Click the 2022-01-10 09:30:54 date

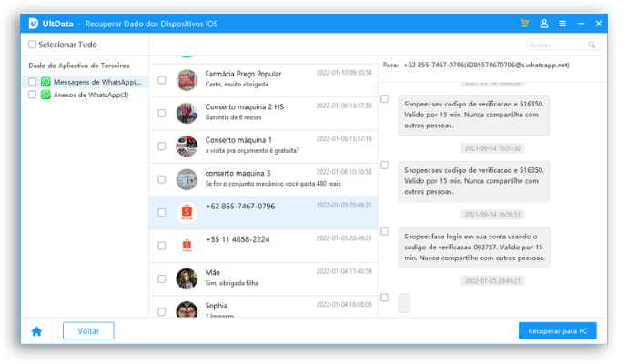[344, 73]
